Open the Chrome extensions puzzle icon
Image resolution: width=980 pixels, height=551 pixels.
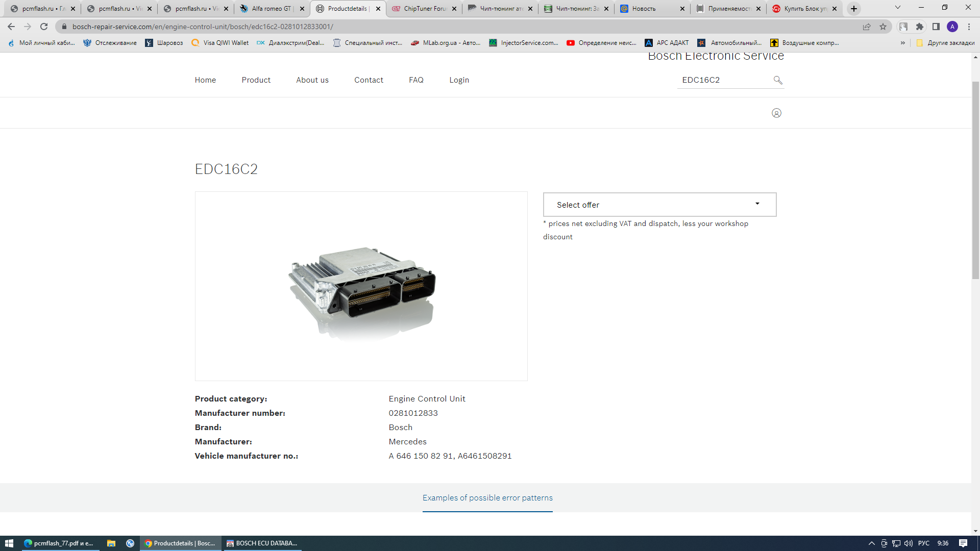(x=920, y=27)
